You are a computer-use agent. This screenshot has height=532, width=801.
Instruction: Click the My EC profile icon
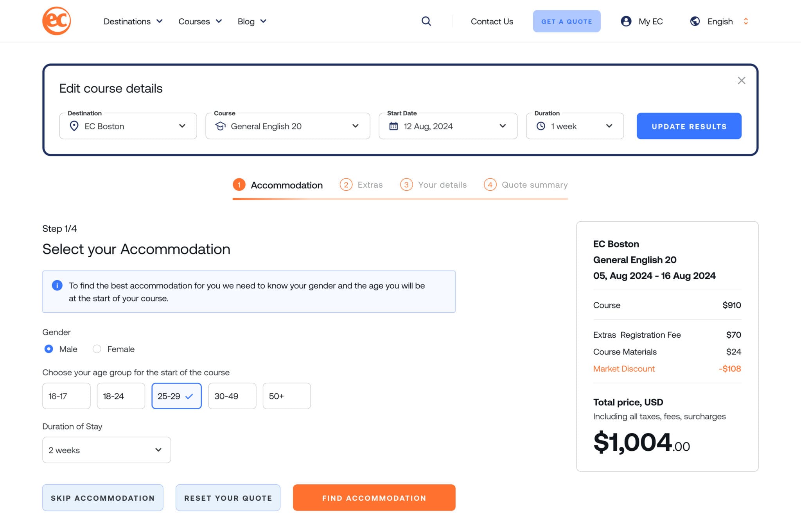tap(626, 21)
